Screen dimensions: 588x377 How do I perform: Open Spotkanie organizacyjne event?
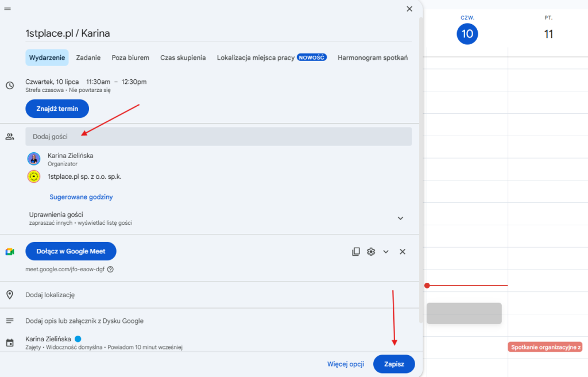545,347
